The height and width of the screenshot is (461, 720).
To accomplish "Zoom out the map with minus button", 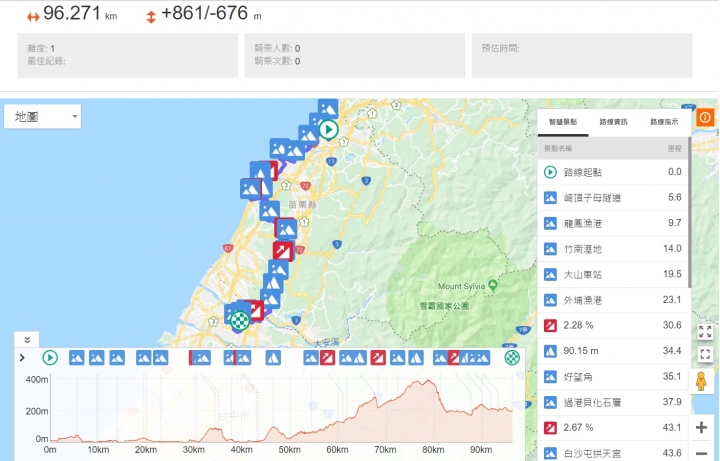I will tap(701, 453).
